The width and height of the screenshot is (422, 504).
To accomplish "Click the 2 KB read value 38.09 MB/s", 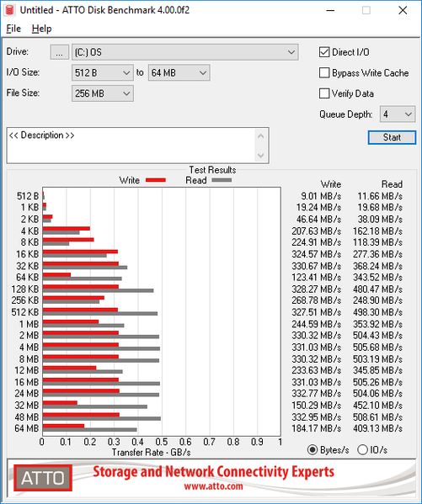I will pos(380,220).
